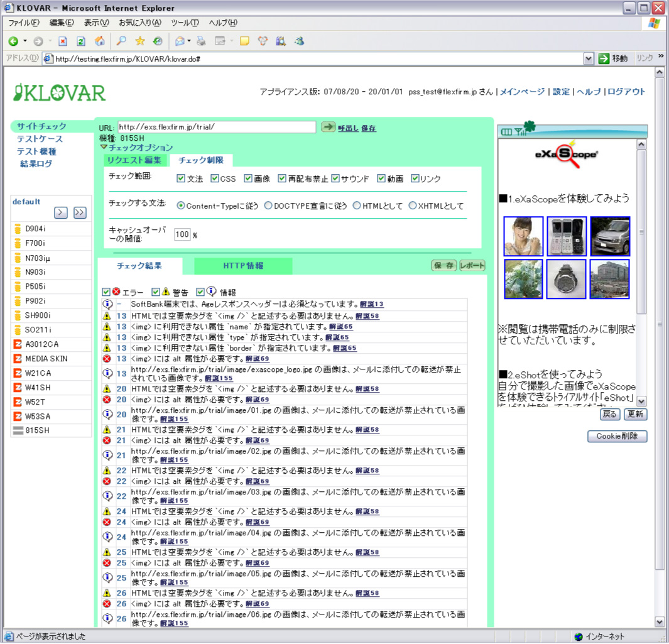Click the IE Search magnifier icon
Image resolution: width=669 pixels, height=644 pixels.
(122, 41)
